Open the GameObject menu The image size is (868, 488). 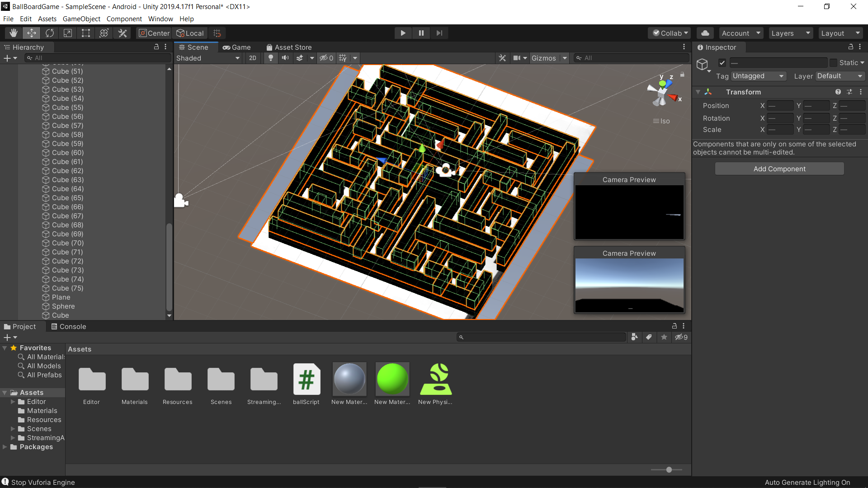click(x=81, y=19)
